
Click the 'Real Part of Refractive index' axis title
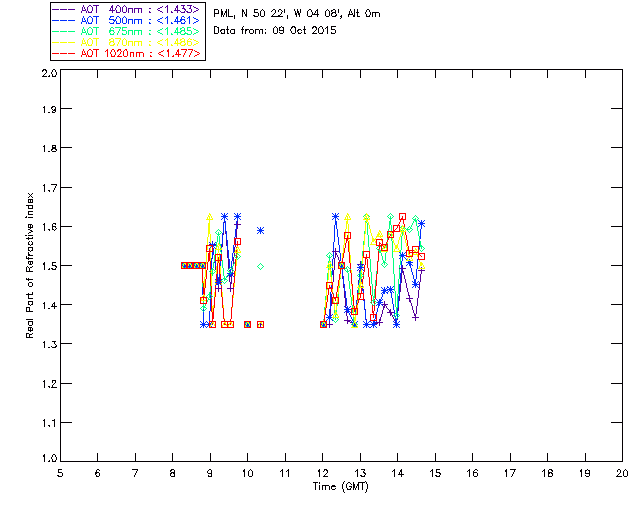[29, 265]
